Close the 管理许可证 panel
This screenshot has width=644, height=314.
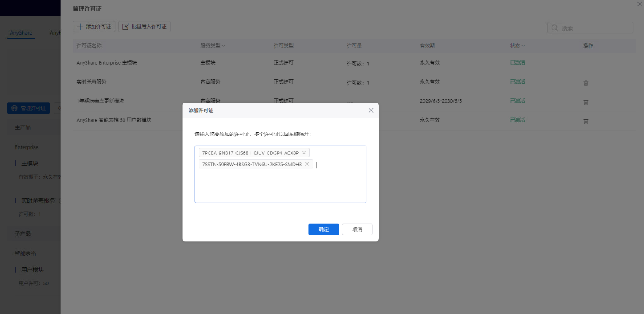pyautogui.click(x=639, y=4)
